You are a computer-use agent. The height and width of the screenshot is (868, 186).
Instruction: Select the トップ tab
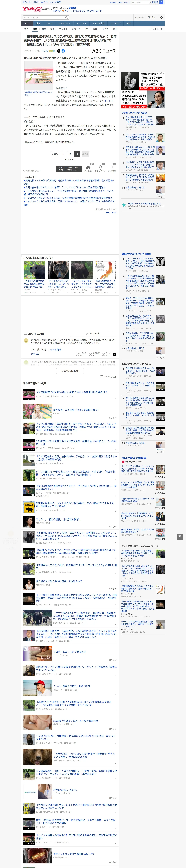point(27,24)
